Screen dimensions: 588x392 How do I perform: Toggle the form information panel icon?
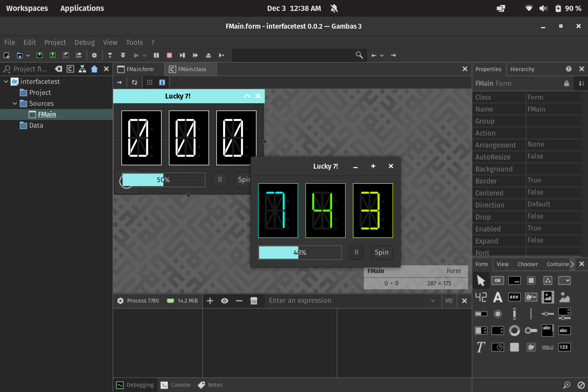[162, 82]
